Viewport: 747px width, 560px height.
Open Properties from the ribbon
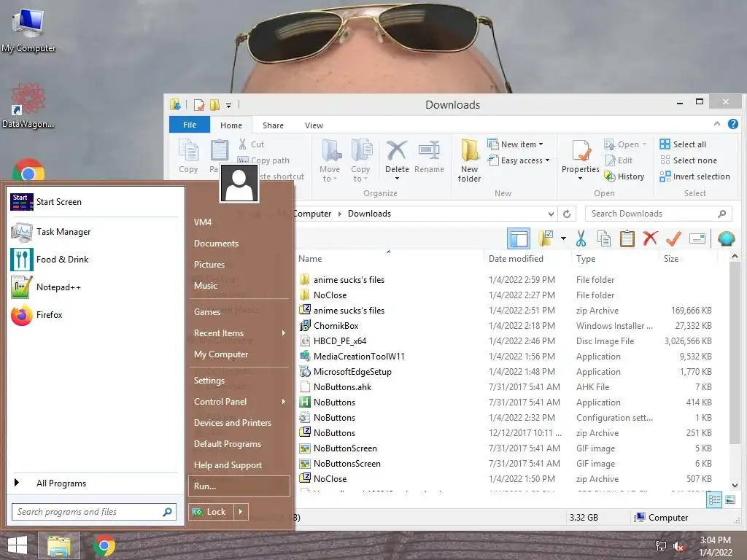(580, 160)
